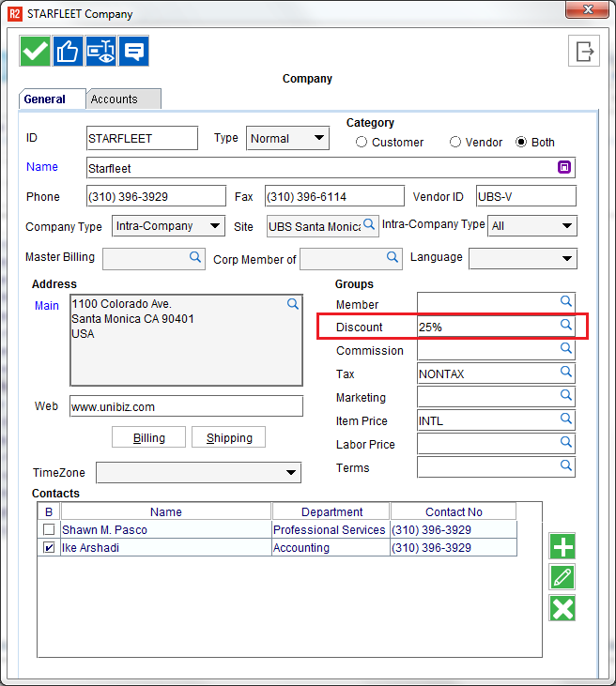
Task: Select the Customer category radio button
Action: pyautogui.click(x=362, y=143)
